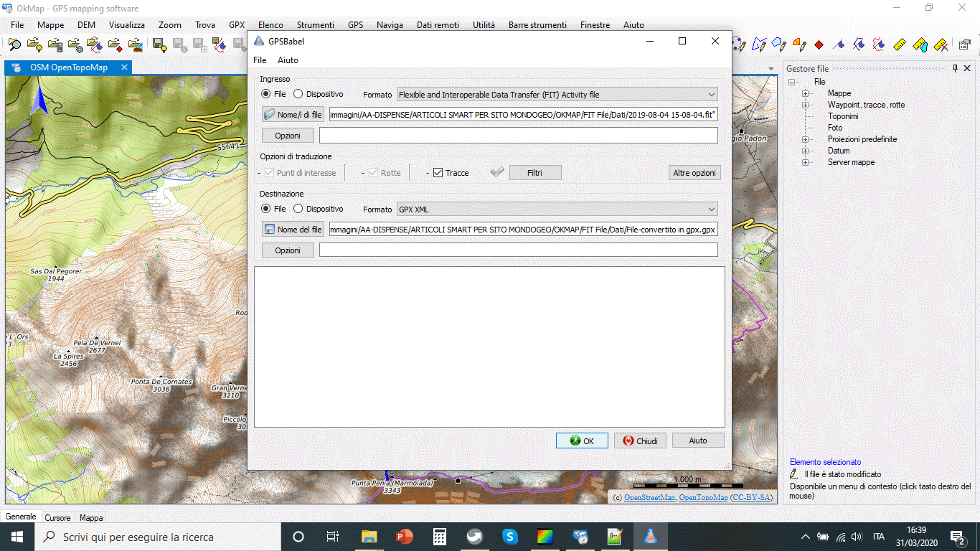Select Dispositivo radio button under Ingresso

(298, 94)
